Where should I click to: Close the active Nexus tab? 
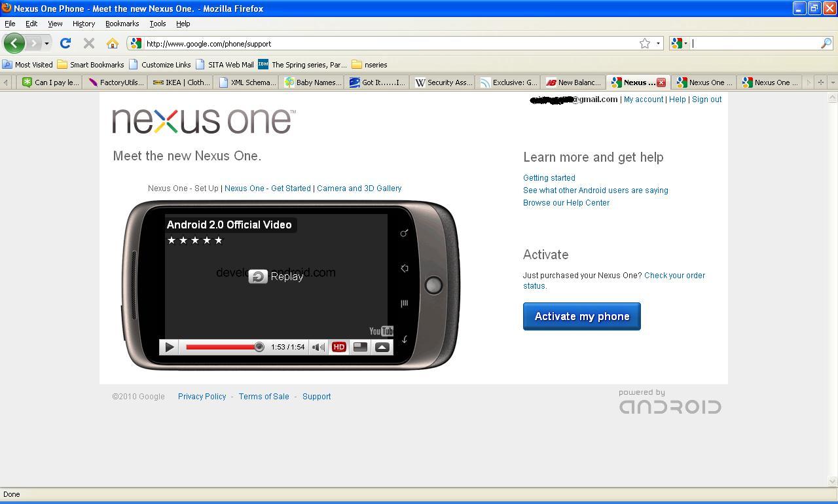(x=661, y=82)
